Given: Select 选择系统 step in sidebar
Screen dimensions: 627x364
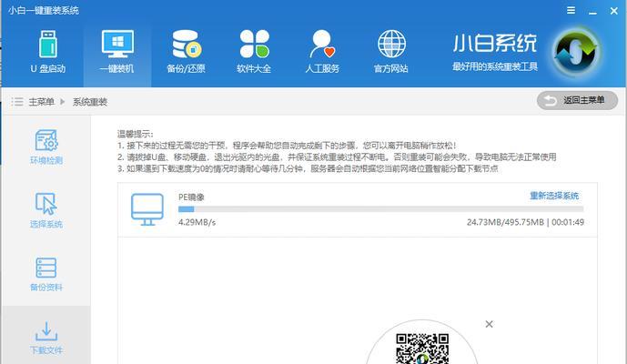Looking at the screenshot, I should pyautogui.click(x=46, y=210).
